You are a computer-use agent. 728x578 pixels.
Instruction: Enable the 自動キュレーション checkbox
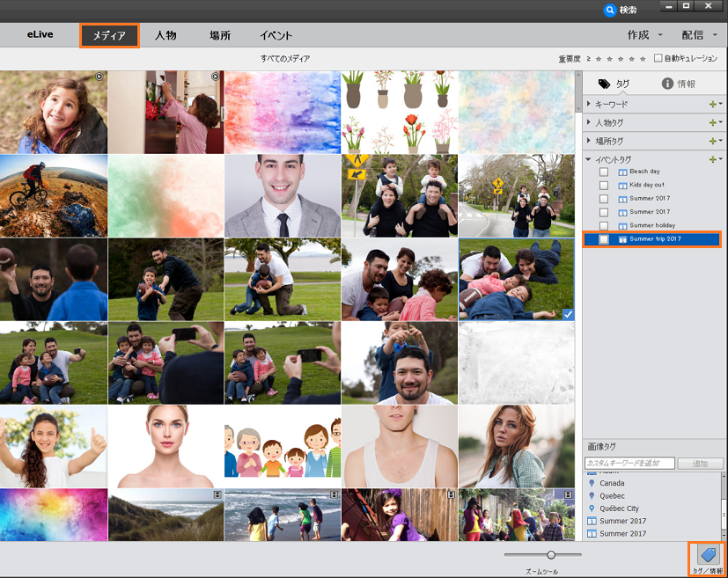[x=658, y=59]
